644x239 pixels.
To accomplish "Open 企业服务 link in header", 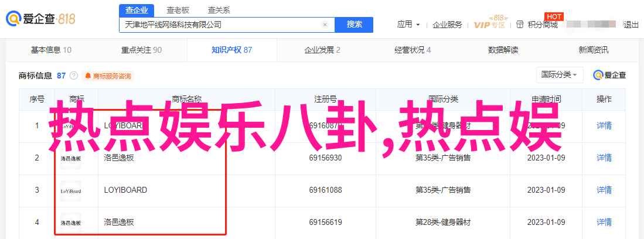I will [447, 25].
